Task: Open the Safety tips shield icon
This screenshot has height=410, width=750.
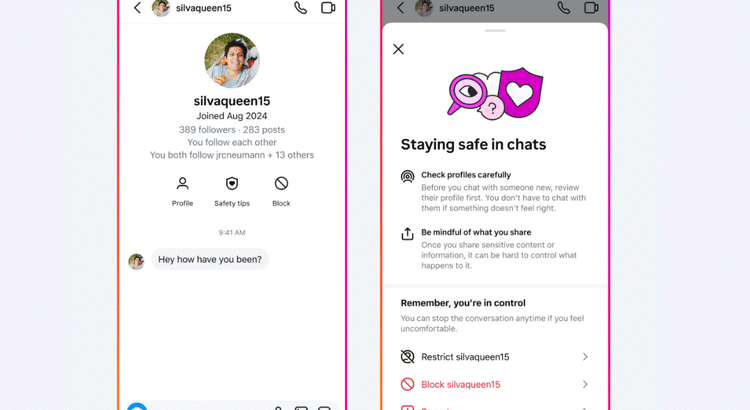Action: tap(232, 184)
